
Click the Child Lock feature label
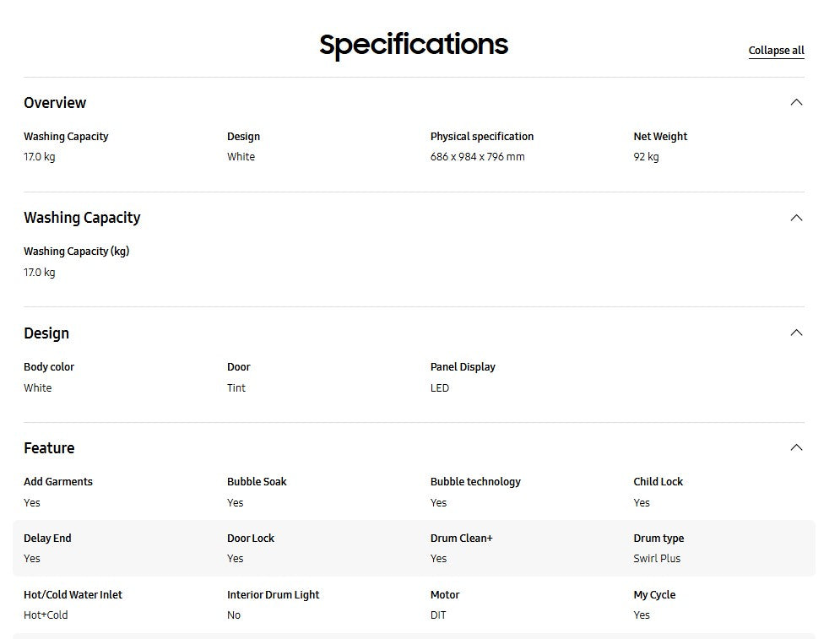[x=658, y=482]
